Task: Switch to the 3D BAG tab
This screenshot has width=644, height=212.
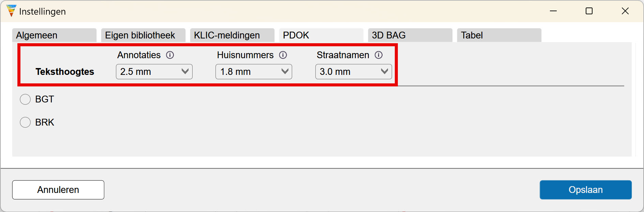Action: (410, 35)
